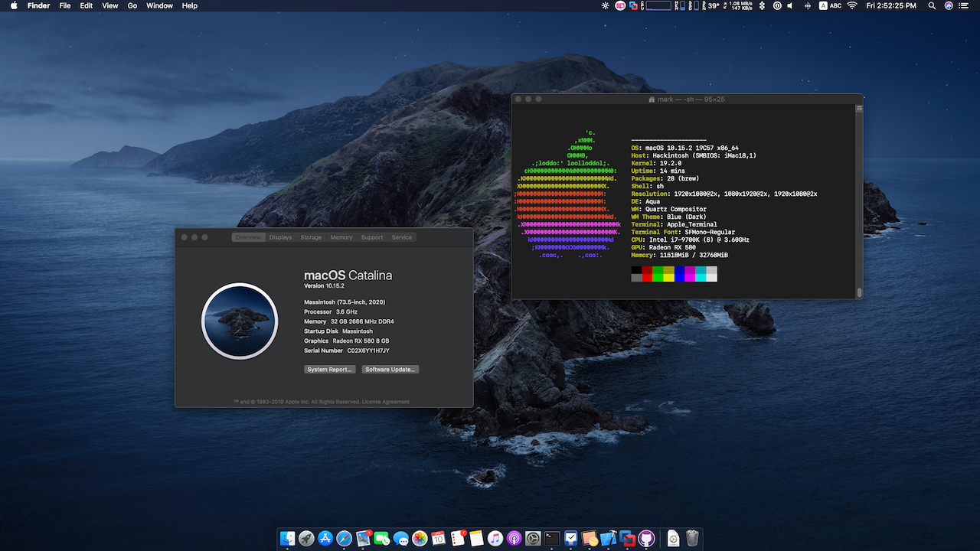Open the File menu

pos(65,5)
